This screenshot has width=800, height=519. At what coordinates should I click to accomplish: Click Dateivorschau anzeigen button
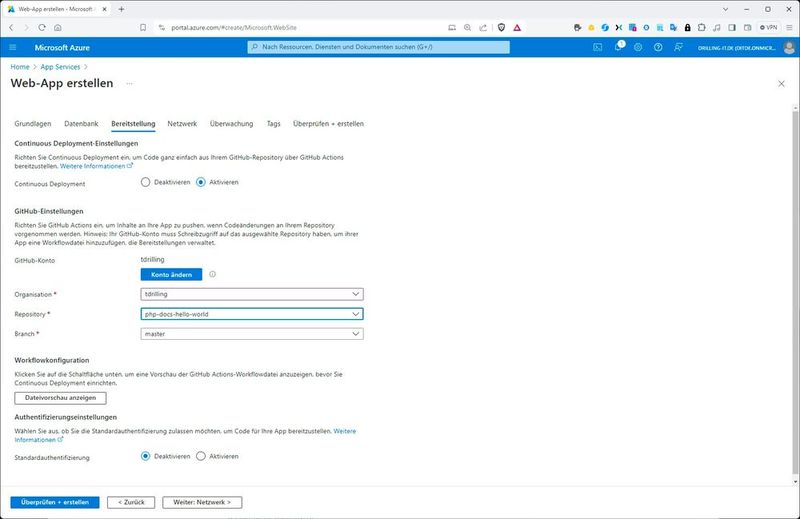60,398
